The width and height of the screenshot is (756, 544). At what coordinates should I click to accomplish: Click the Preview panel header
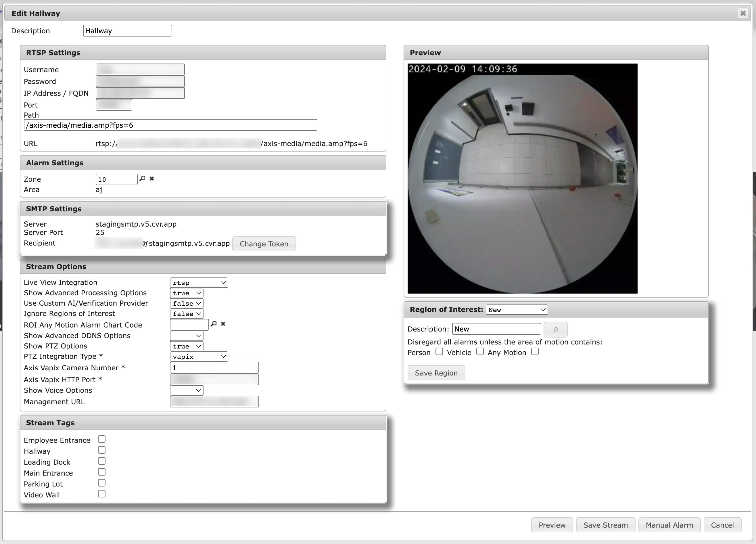pyautogui.click(x=556, y=53)
